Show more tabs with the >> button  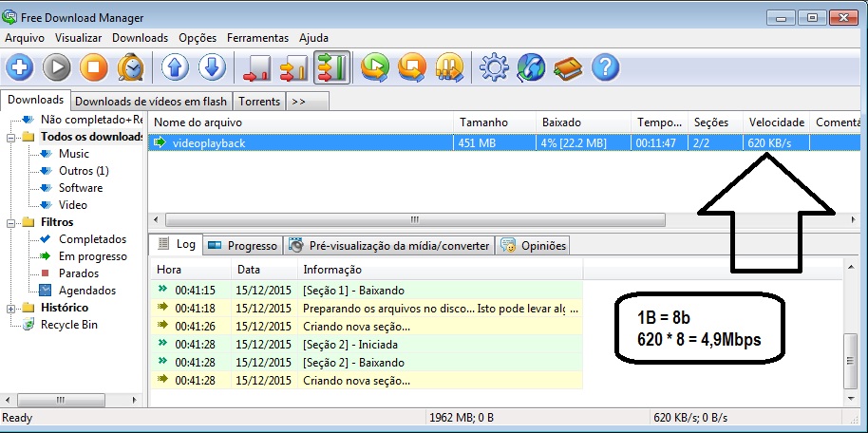point(308,102)
